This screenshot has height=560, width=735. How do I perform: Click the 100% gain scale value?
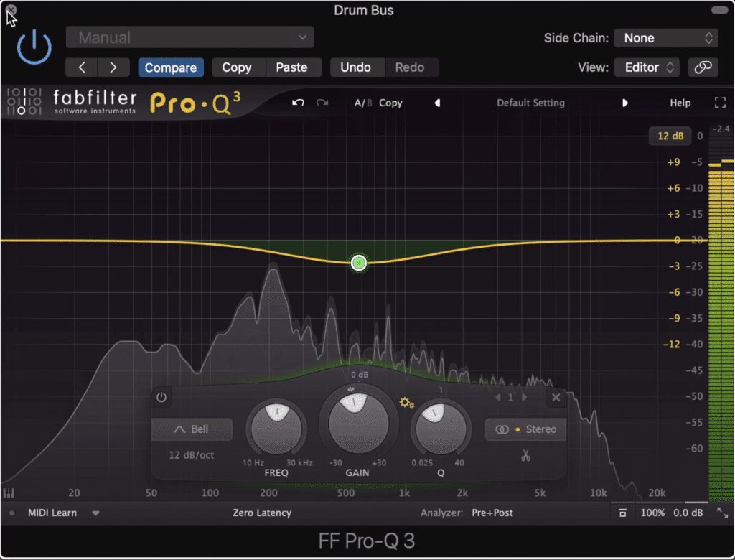pos(652,513)
